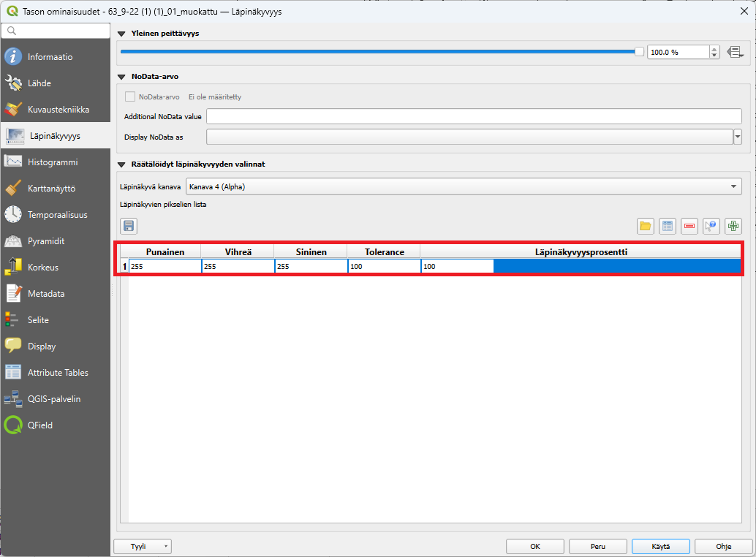The height and width of the screenshot is (557, 756).
Task: Collapse the NoData-arvo section
Action: pos(121,77)
